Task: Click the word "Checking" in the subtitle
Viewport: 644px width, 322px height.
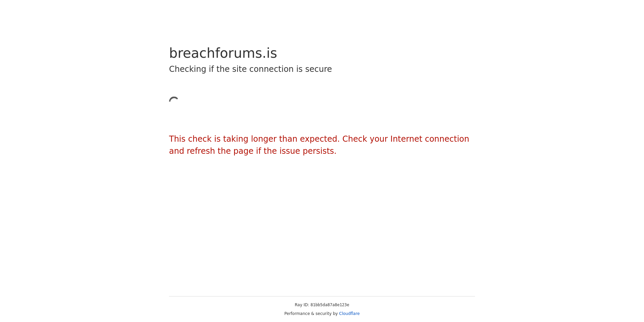Action: (x=187, y=69)
